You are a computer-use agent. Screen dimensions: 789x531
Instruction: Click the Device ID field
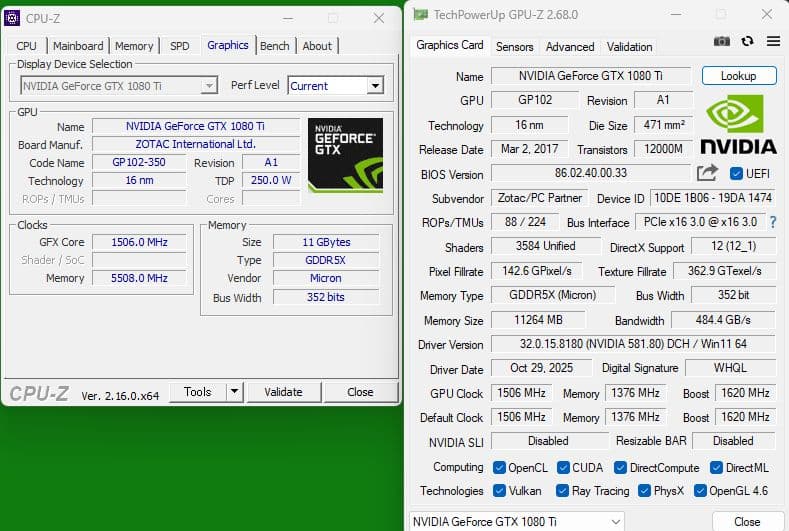tap(713, 198)
